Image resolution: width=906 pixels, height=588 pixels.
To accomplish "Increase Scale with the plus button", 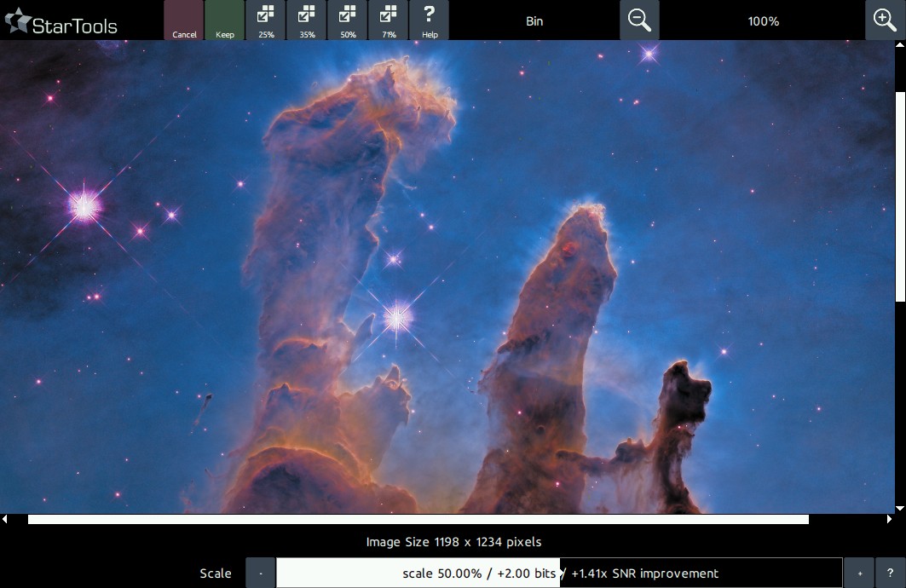I will (x=859, y=574).
